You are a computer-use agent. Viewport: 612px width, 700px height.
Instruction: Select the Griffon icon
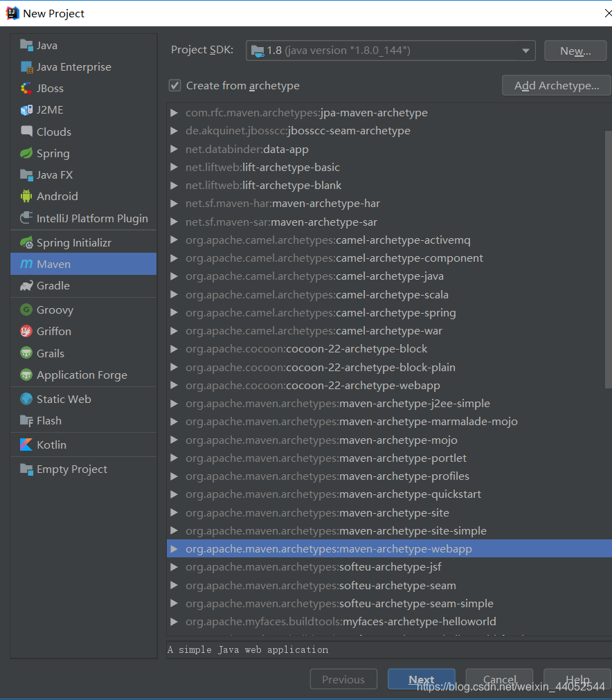point(26,331)
